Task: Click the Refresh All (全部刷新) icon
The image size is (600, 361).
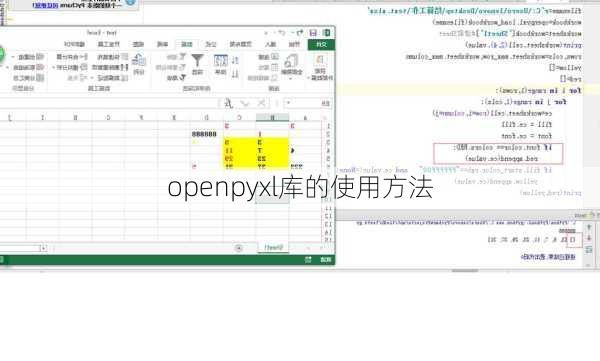Action: click(x=291, y=60)
